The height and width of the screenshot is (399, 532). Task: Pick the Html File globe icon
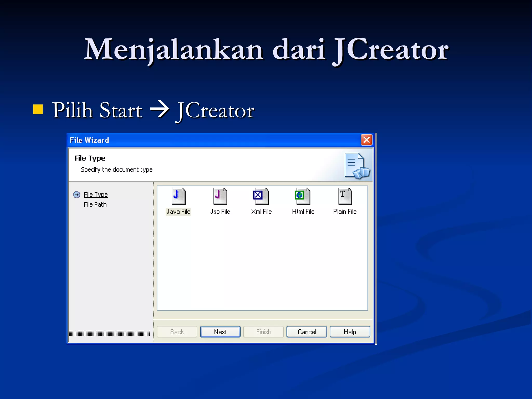point(303,196)
